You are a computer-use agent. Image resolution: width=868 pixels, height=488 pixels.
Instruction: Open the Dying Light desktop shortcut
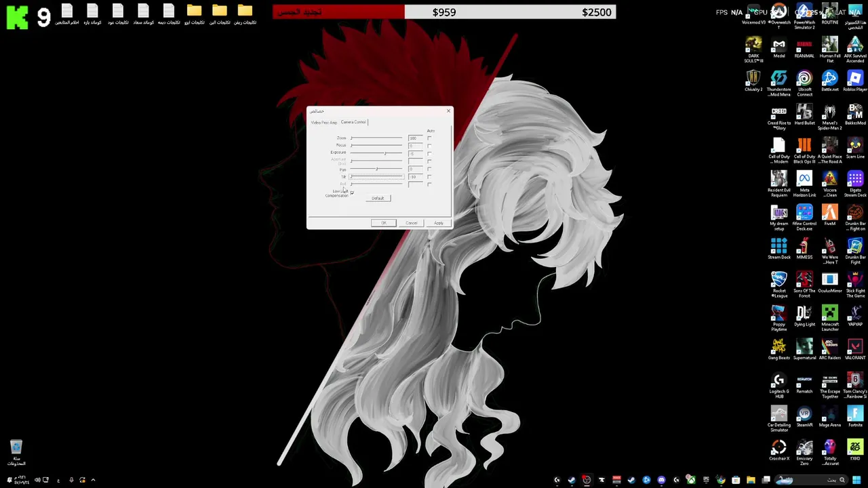804,316
